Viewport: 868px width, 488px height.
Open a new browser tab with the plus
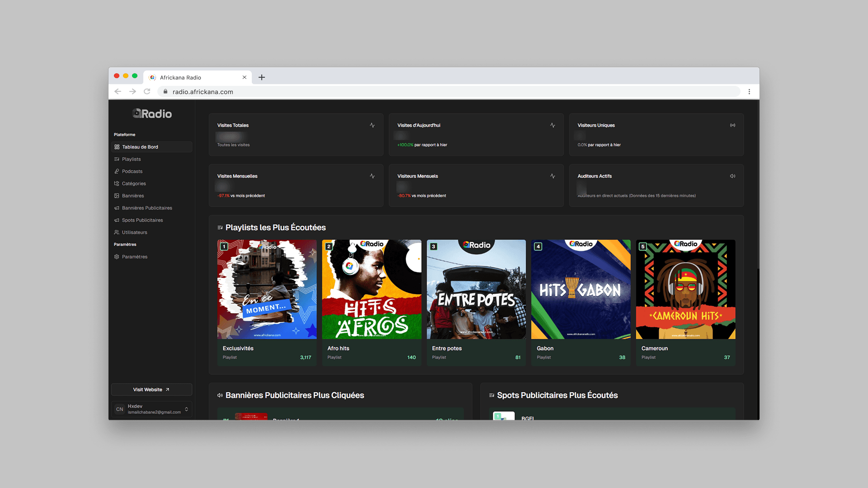pyautogui.click(x=261, y=77)
